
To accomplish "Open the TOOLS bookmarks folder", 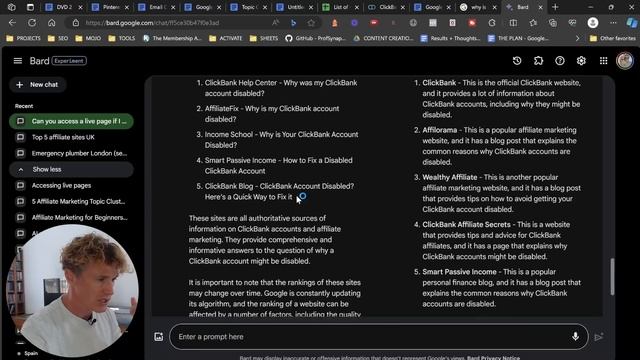I will [122, 38].
